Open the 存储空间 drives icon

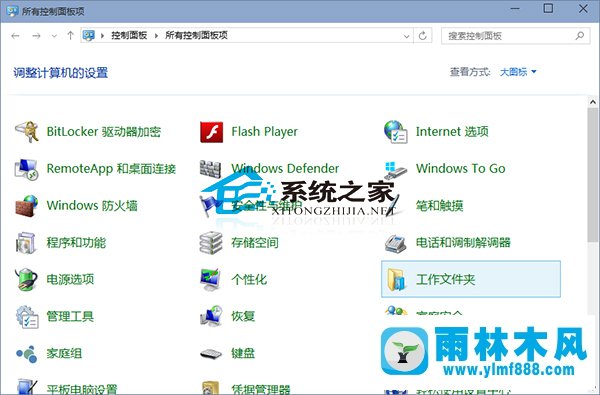[211, 243]
